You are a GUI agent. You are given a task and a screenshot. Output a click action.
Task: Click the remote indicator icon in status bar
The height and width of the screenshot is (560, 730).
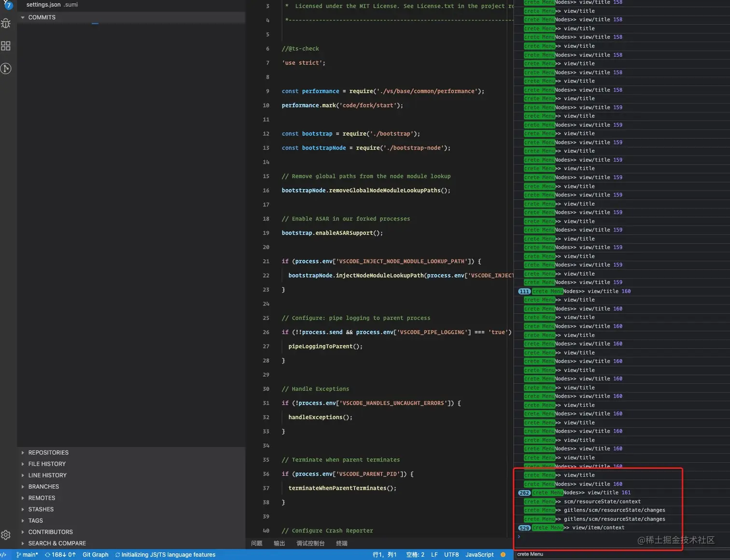(3, 555)
